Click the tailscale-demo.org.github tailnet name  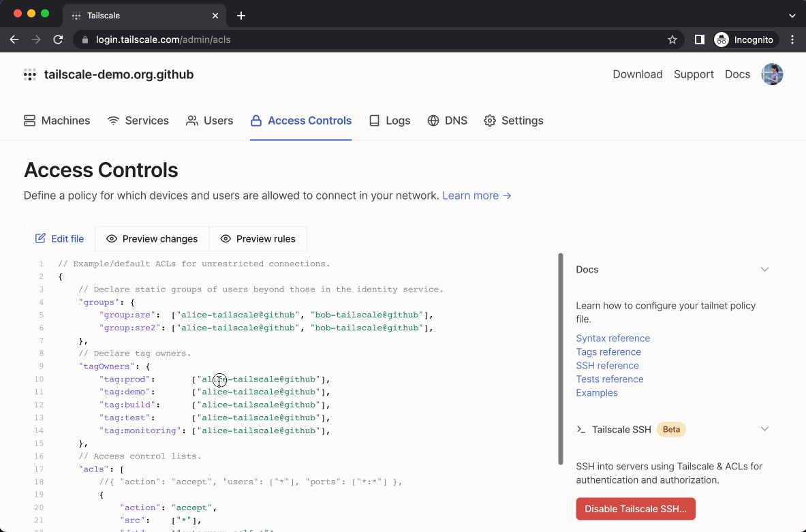(119, 74)
